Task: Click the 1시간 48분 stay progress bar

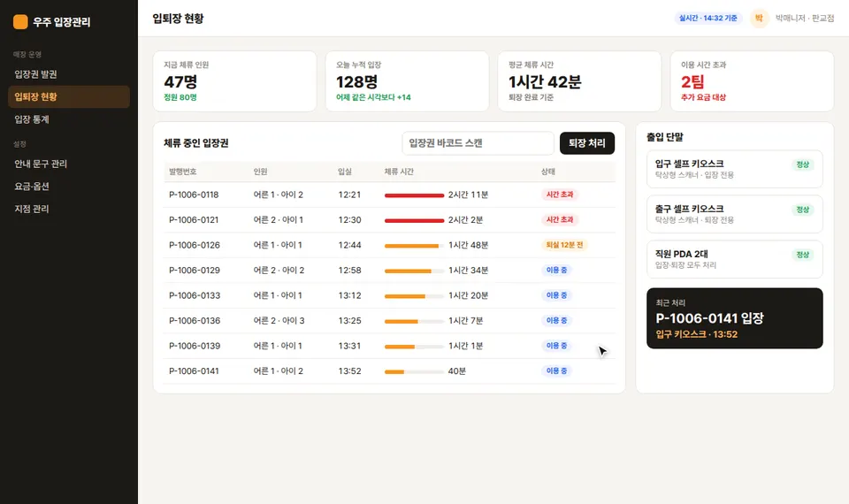Action: (x=414, y=246)
